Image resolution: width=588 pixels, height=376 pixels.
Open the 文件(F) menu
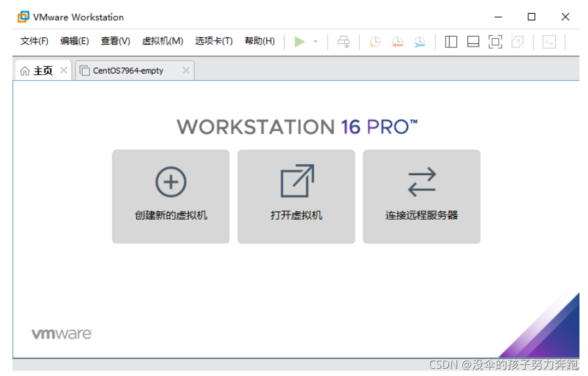tap(35, 41)
